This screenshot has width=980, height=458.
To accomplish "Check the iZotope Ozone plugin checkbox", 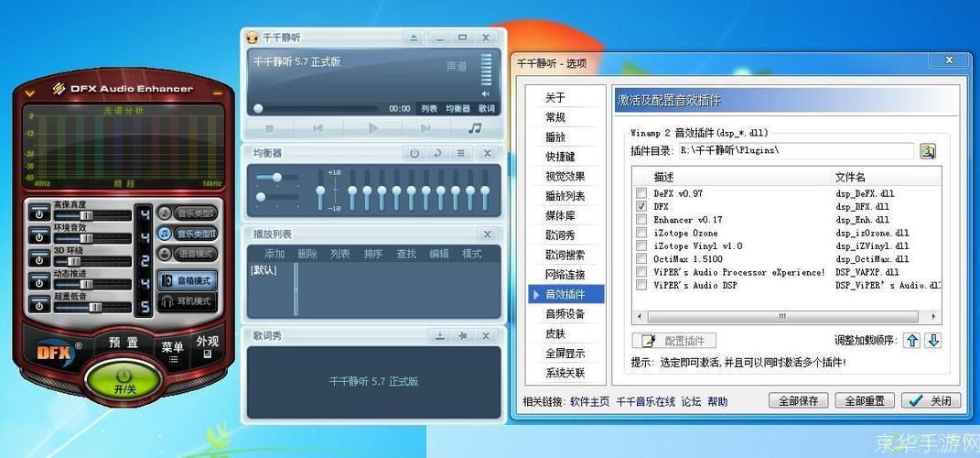I will coord(641,232).
